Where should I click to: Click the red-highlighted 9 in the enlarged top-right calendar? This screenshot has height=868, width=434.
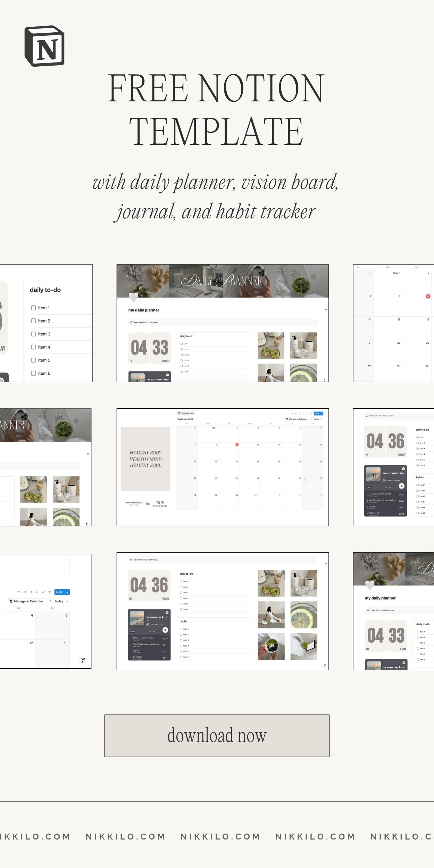click(x=428, y=296)
